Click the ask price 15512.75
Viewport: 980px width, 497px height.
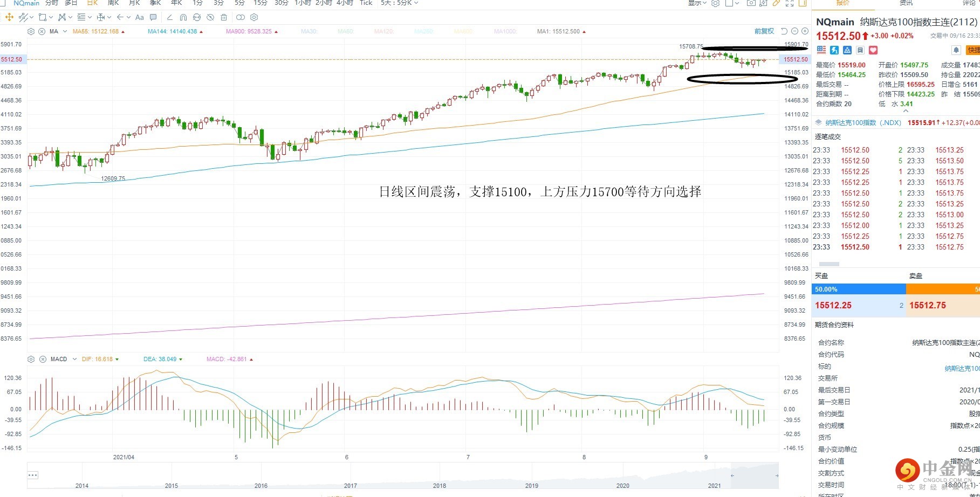click(x=928, y=305)
